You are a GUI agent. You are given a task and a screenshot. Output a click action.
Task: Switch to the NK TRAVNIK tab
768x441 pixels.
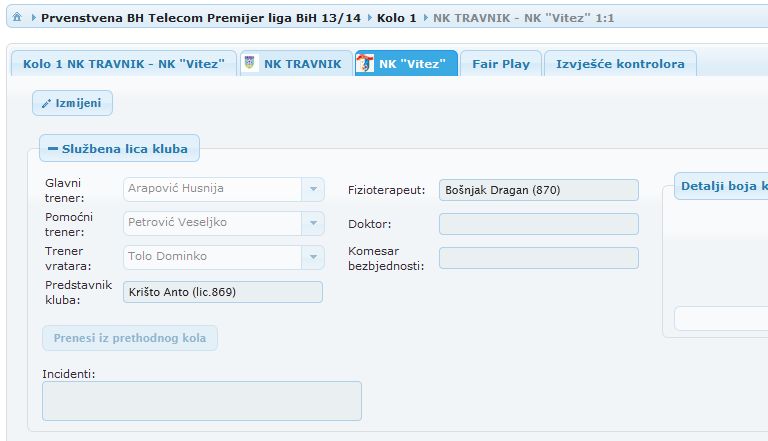296,64
